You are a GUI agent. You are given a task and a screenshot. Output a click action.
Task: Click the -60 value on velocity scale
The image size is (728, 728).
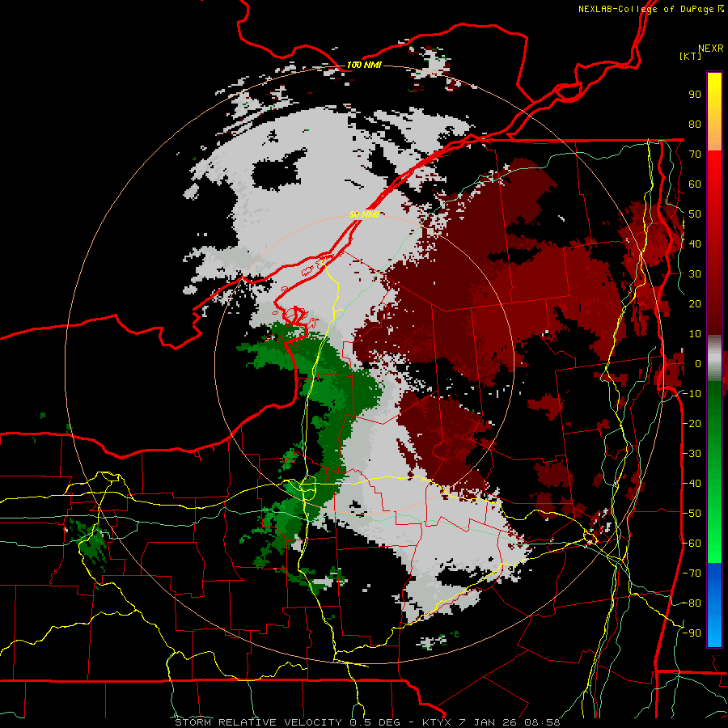pyautogui.click(x=692, y=544)
